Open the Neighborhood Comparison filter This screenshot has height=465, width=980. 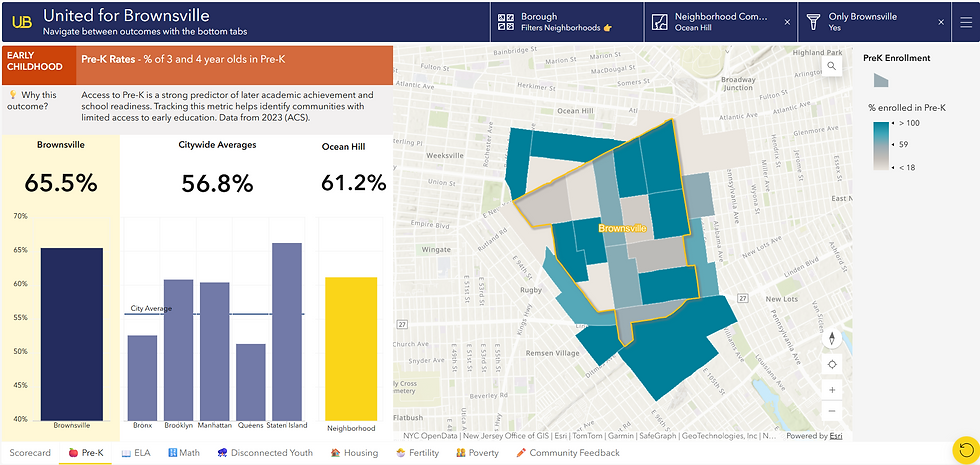[721, 22]
